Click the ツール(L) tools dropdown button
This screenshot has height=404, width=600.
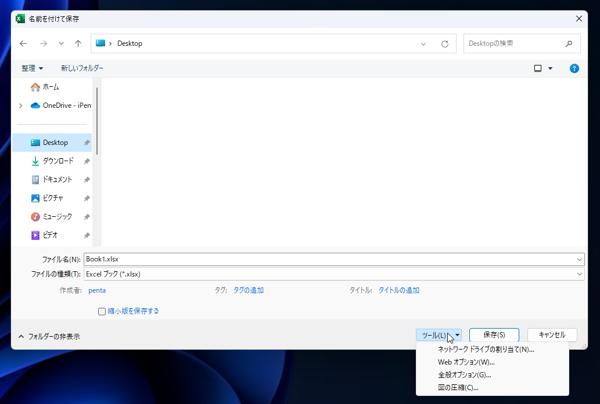[439, 335]
